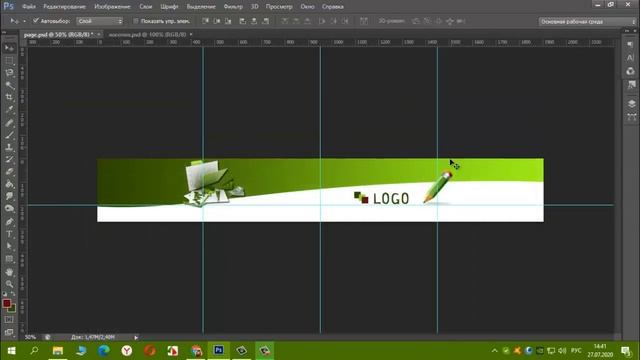Select the Paint Bucket tool

[9, 184]
